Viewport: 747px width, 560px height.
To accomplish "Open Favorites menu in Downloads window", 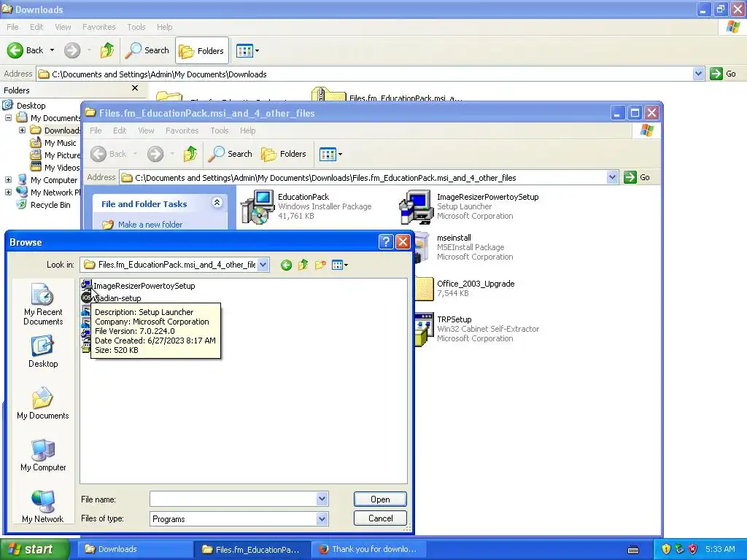I will point(98,27).
